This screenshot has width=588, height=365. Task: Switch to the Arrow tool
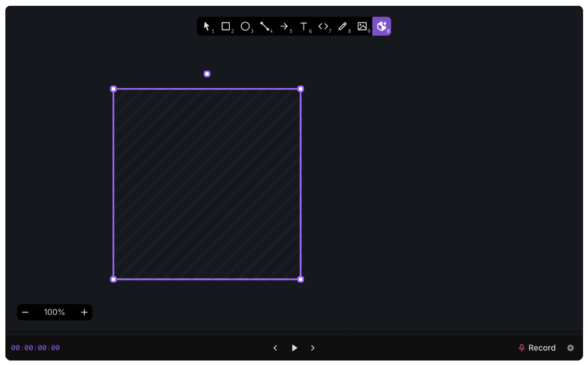pos(285,26)
